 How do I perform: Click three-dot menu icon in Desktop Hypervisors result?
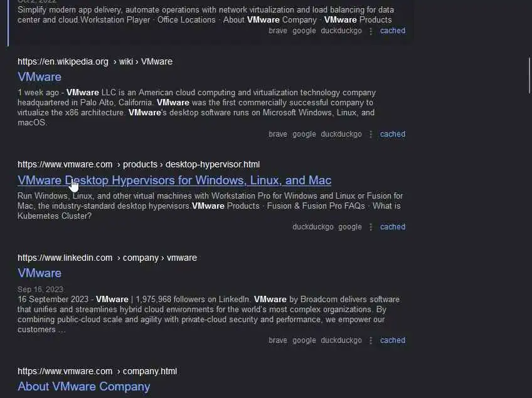[x=371, y=227]
